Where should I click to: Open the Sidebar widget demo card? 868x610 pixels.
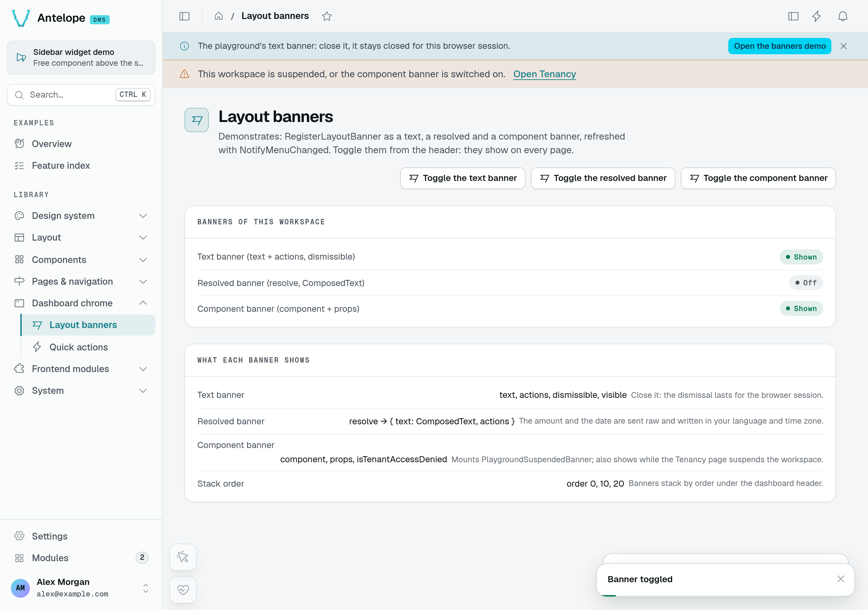[81, 58]
